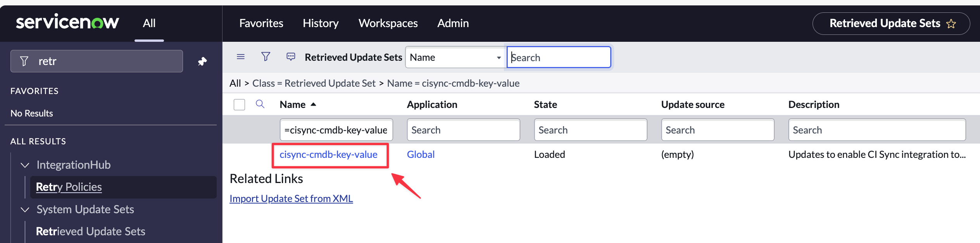Click the Related Links heading
The image size is (980, 243).
(x=266, y=179)
